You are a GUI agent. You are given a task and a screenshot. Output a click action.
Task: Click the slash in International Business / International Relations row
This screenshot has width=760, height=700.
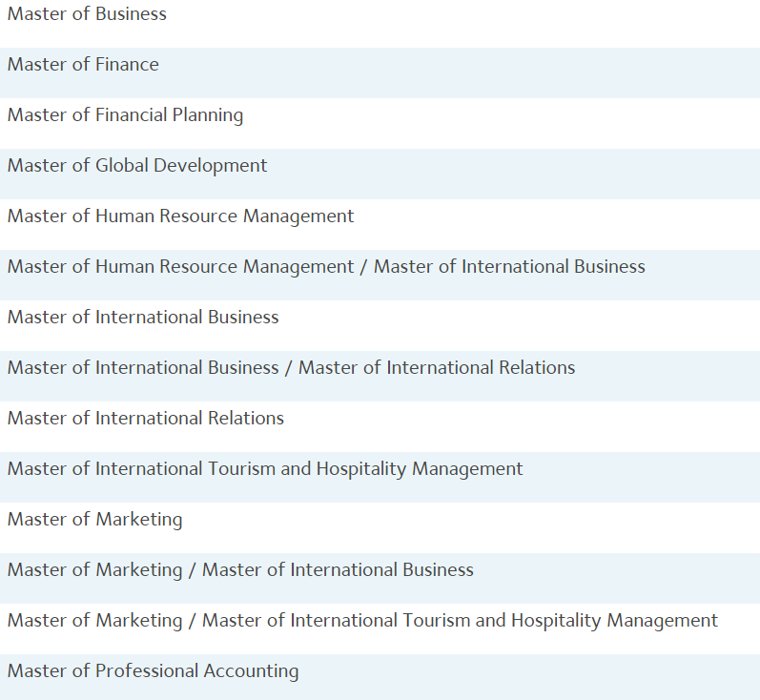click(x=288, y=368)
